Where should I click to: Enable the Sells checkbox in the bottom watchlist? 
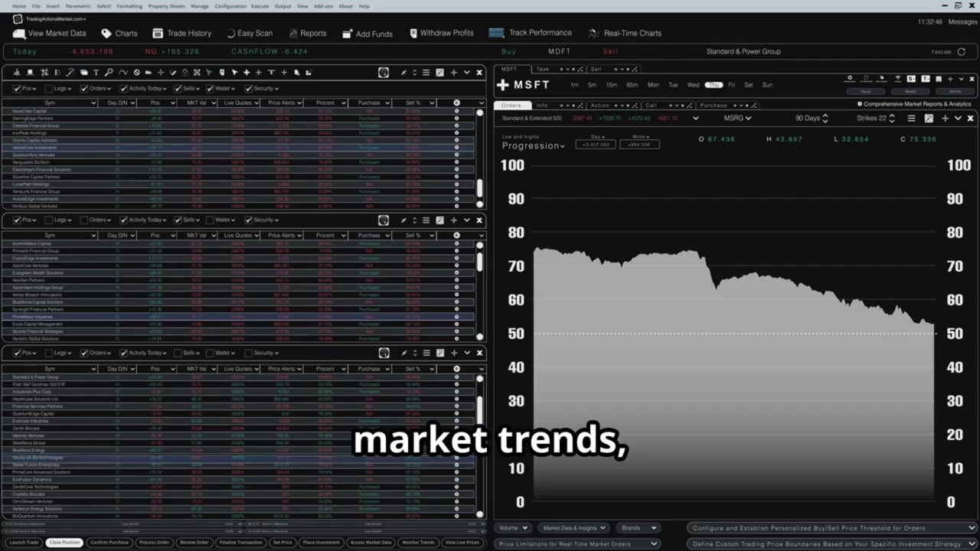pyautogui.click(x=178, y=353)
